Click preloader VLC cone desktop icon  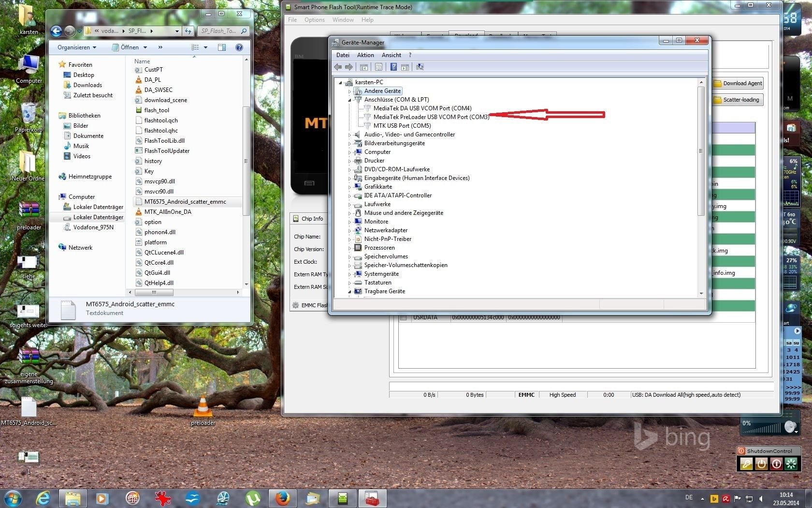click(203, 410)
